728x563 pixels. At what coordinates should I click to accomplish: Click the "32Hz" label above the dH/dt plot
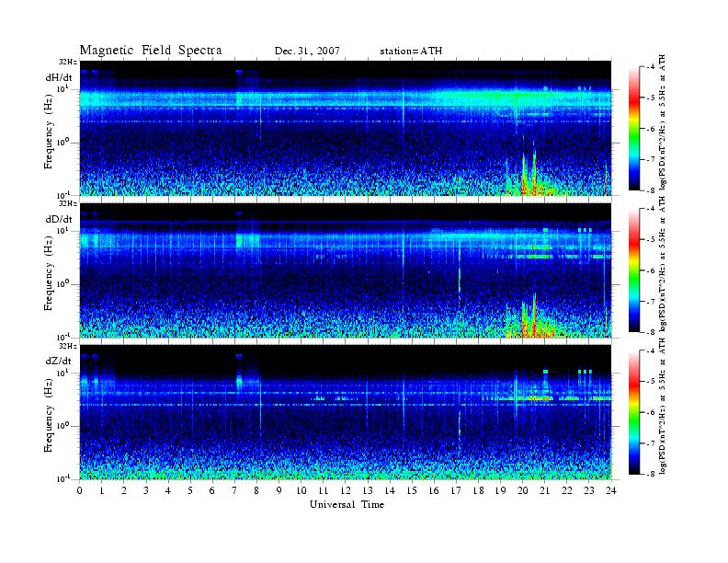[68, 63]
